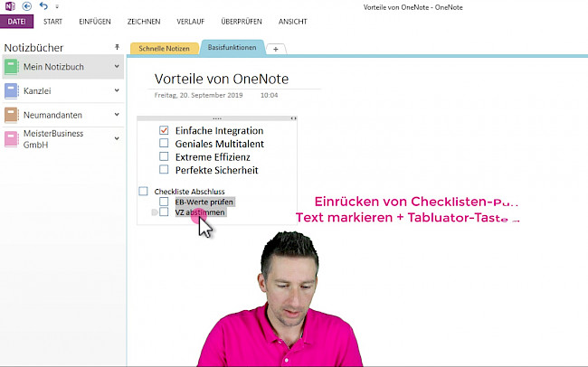The image size is (588, 367).
Task: Select the Neumandanten notebook
Action: 63,115
